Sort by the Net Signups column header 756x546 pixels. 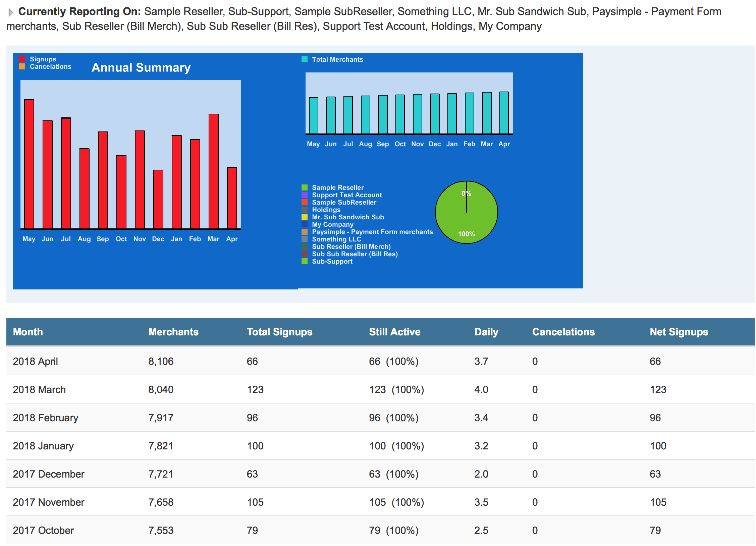point(679,332)
